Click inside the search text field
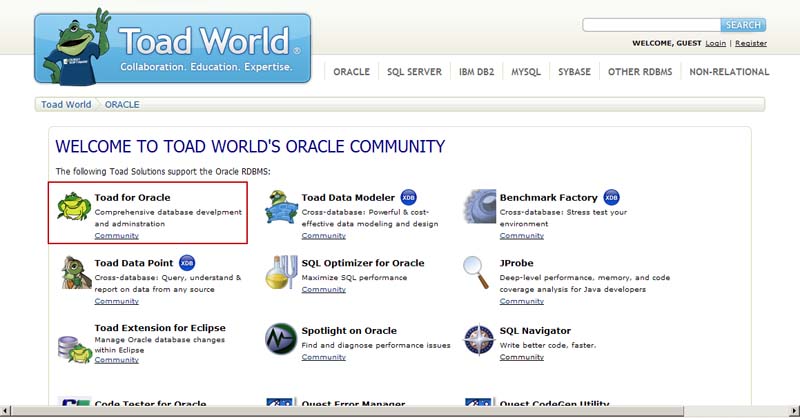This screenshot has width=800, height=418. click(651, 25)
